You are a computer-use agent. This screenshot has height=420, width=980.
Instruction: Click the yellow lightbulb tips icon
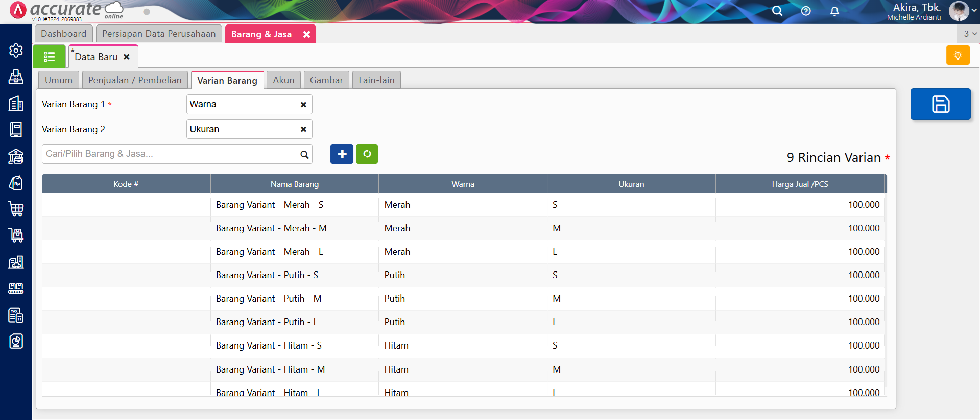(x=958, y=55)
